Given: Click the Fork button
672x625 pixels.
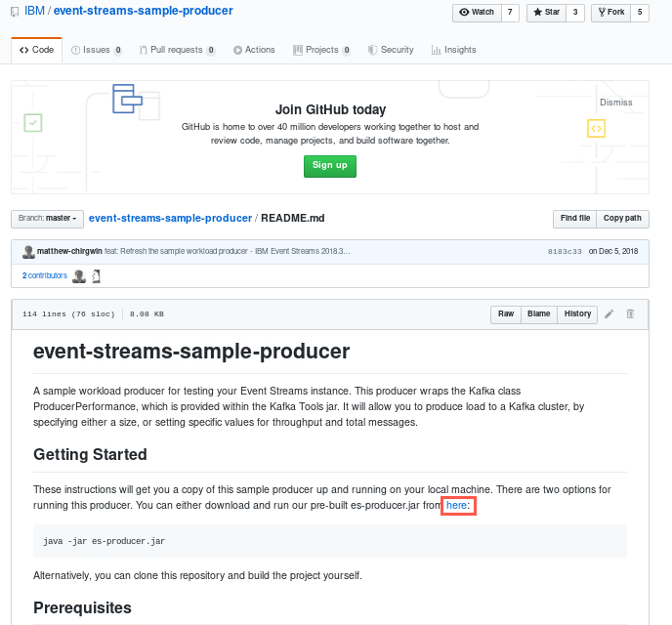Looking at the screenshot, I should tap(610, 13).
